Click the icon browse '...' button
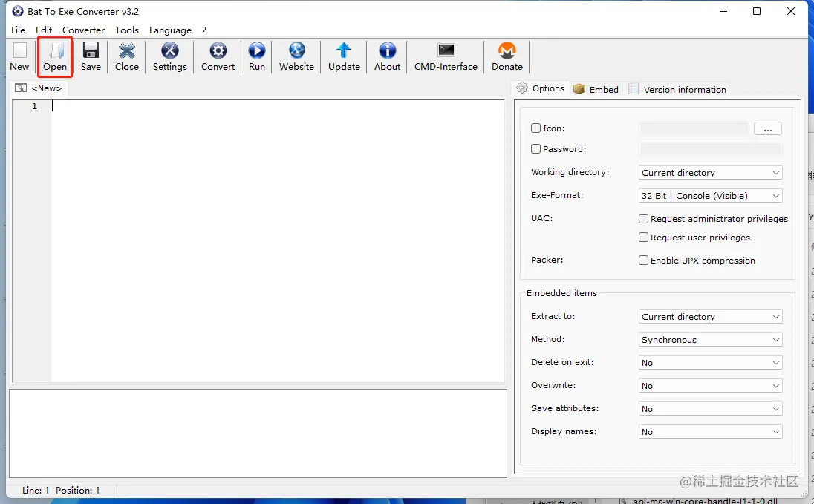The image size is (814, 504). click(x=768, y=128)
